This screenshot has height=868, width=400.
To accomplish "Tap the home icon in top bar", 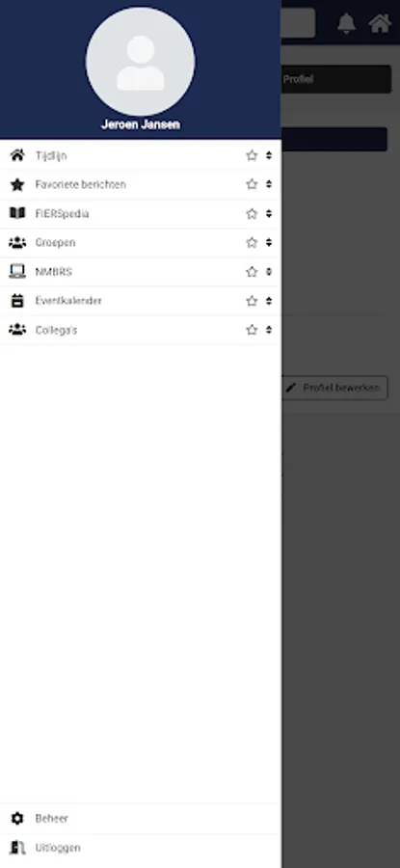I will tap(380, 23).
